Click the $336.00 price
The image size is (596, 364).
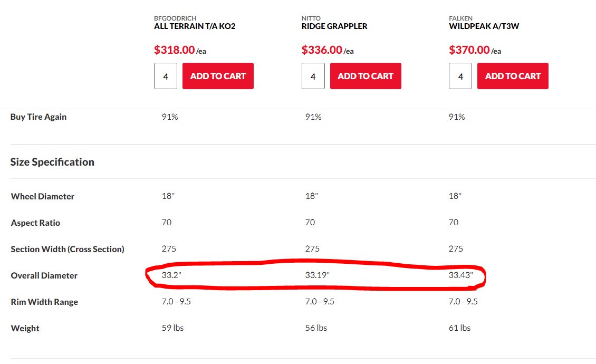[x=322, y=50]
